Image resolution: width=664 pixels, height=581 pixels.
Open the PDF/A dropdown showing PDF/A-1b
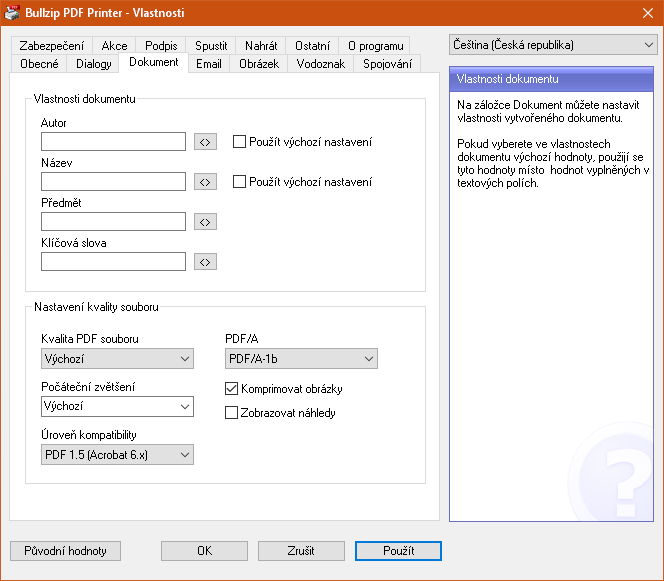301,359
